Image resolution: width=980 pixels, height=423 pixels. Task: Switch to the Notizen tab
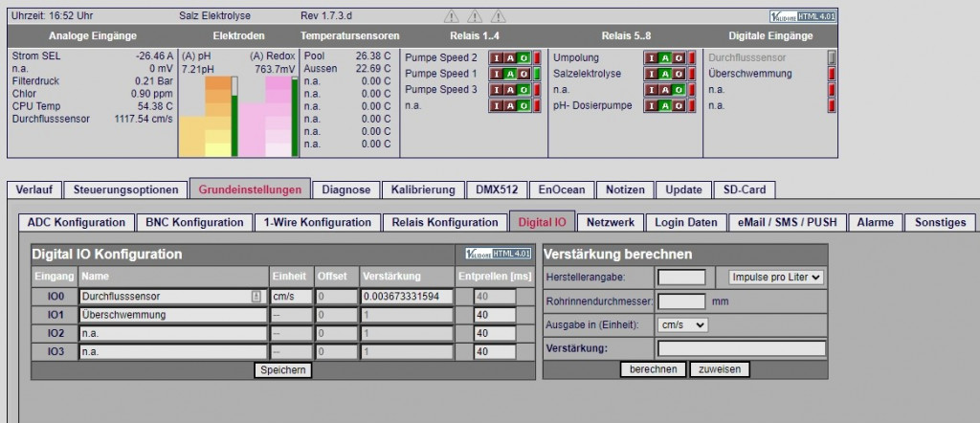click(x=625, y=189)
